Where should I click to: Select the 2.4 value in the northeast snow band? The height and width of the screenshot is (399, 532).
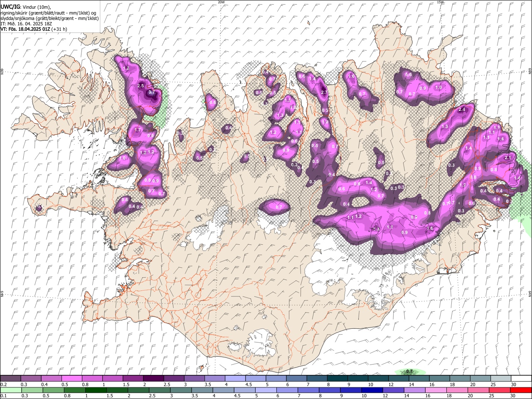tap(461, 110)
